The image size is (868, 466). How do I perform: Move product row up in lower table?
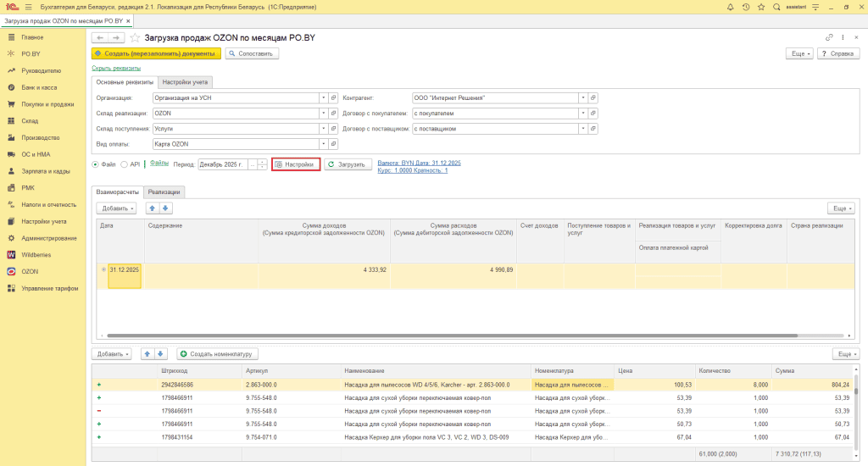coord(147,354)
